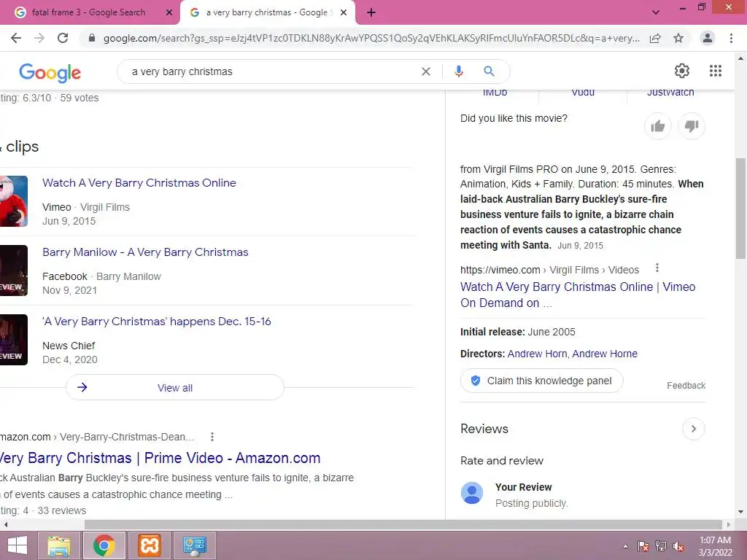Open Chrome's three-dot menu
This screenshot has width=747, height=560.
731,38
